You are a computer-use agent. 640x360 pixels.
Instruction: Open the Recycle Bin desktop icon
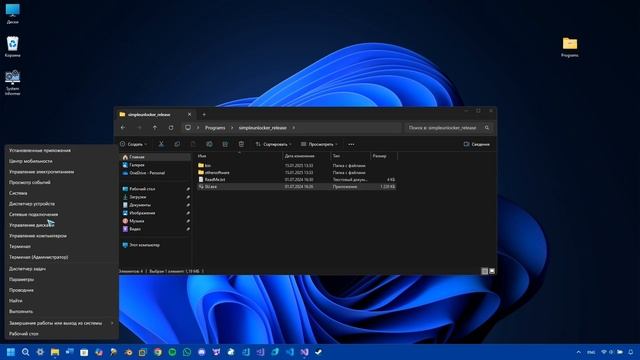(x=13, y=47)
